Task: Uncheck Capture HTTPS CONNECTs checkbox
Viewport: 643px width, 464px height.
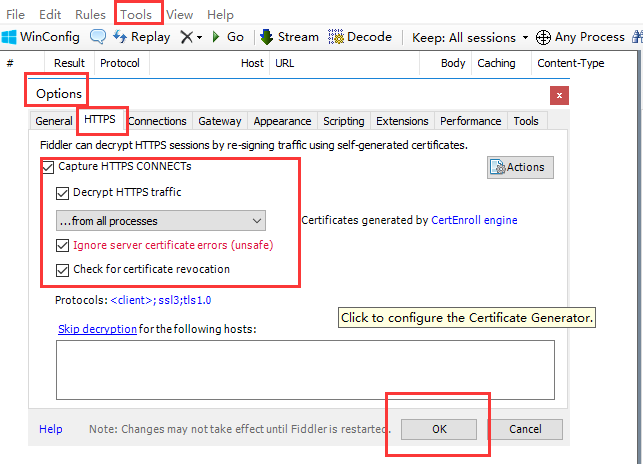Action: tap(48, 167)
